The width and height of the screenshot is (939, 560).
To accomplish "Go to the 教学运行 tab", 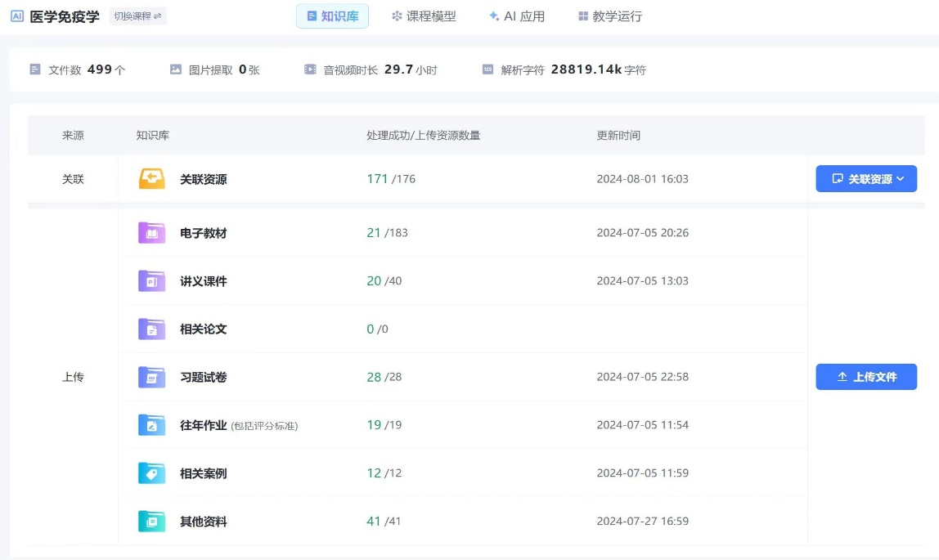I will point(609,16).
